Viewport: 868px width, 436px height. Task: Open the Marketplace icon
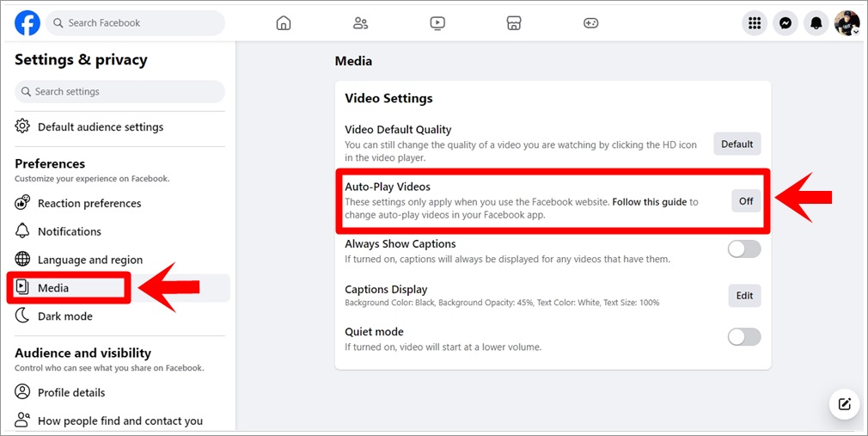tap(514, 22)
